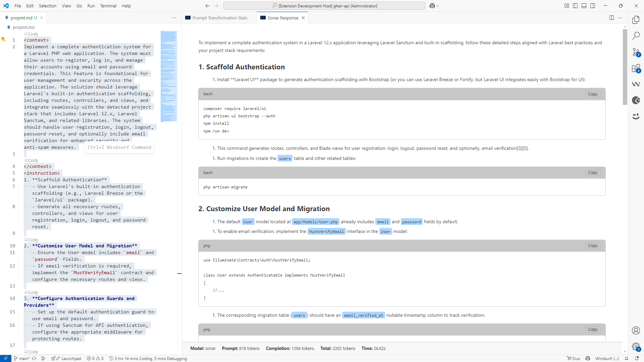Open Extensions view with badge 2
This screenshot has width=644, height=362.
click(636, 68)
